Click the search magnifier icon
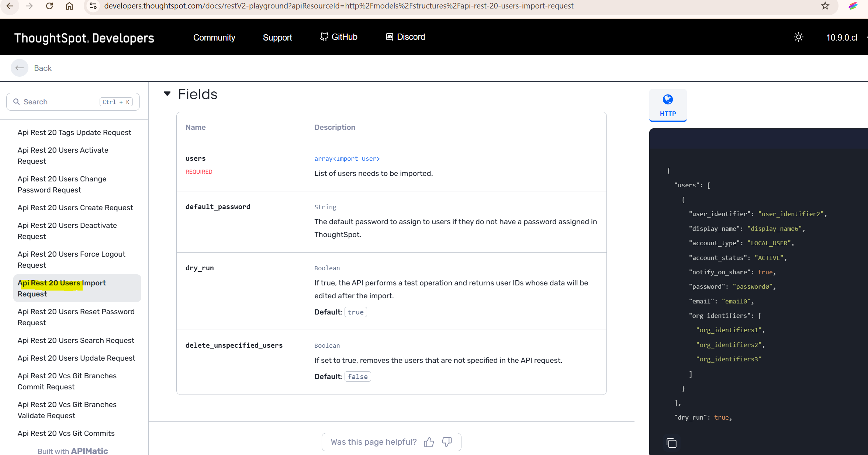The height and width of the screenshot is (455, 868). pyautogui.click(x=16, y=102)
